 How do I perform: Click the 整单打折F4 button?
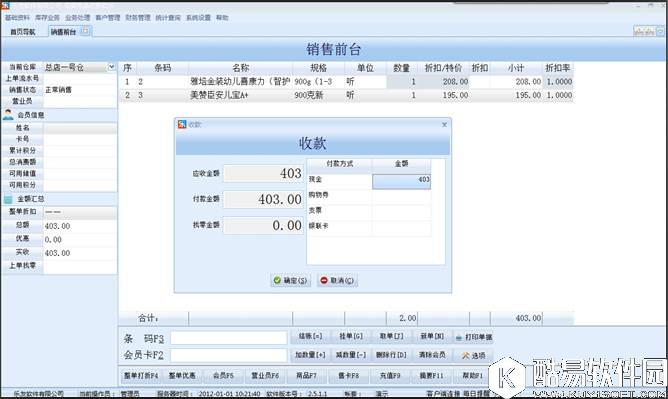point(141,376)
